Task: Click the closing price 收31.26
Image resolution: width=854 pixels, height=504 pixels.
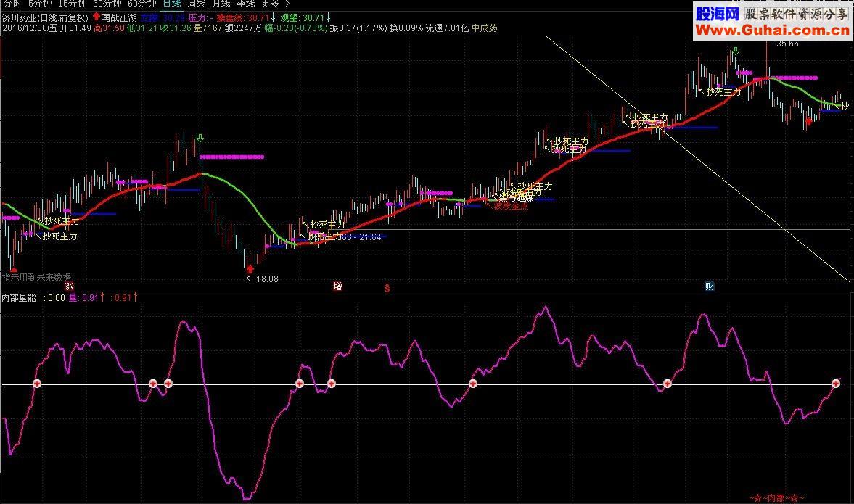Action: (x=176, y=28)
